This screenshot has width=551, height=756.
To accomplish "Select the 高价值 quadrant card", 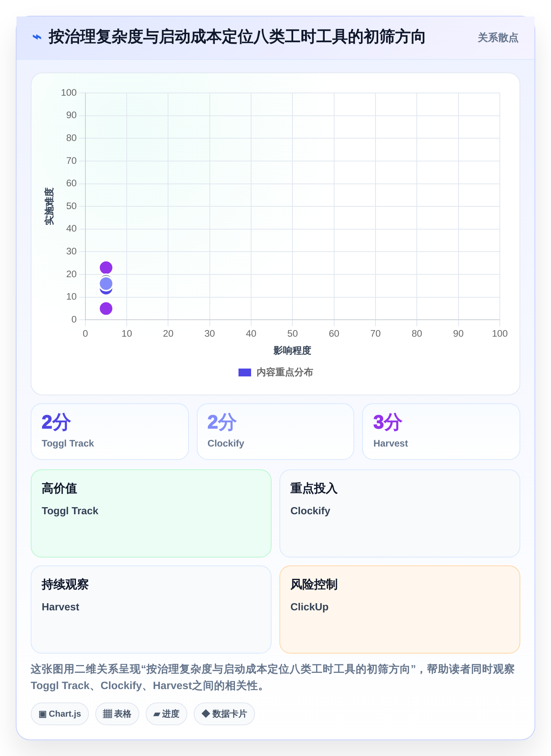I will 151,513.
